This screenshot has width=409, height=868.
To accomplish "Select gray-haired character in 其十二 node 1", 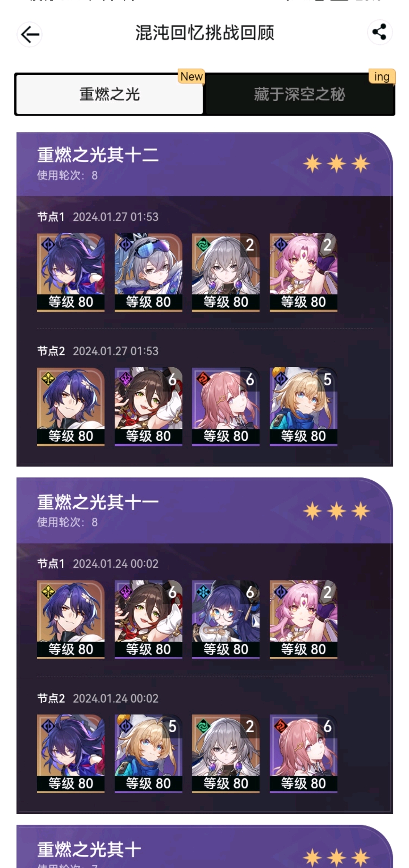I will click(226, 272).
